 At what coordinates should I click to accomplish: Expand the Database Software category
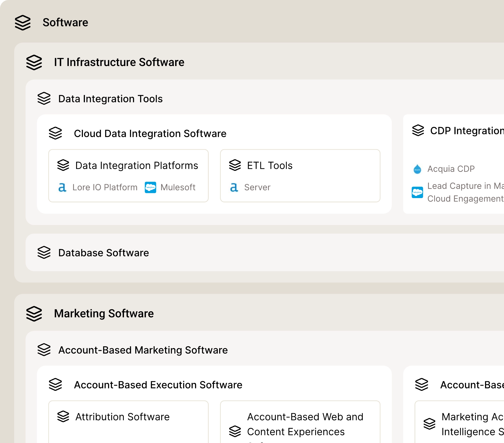click(x=103, y=253)
